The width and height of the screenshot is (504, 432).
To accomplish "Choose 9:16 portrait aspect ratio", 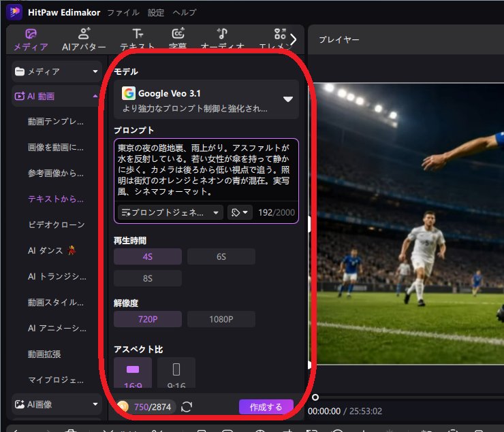I will click(x=176, y=373).
